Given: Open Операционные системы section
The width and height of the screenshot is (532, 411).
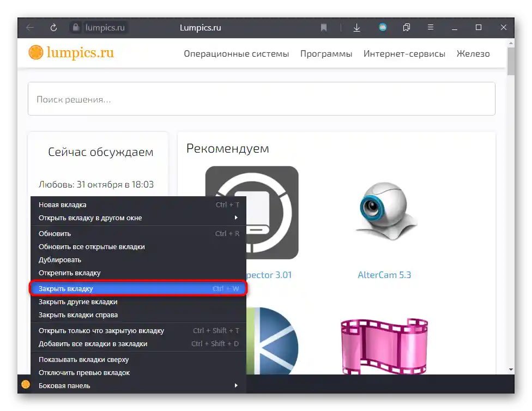Looking at the screenshot, I should pyautogui.click(x=237, y=53).
